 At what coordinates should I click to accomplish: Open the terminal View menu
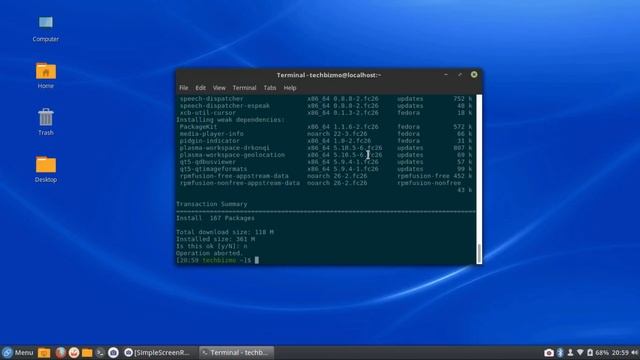(x=219, y=88)
